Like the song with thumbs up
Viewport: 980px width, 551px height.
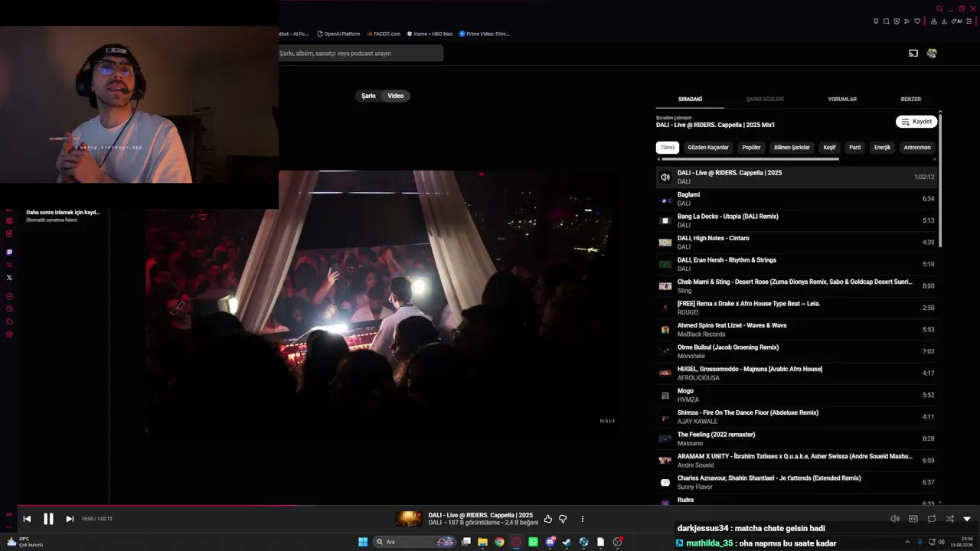(548, 519)
